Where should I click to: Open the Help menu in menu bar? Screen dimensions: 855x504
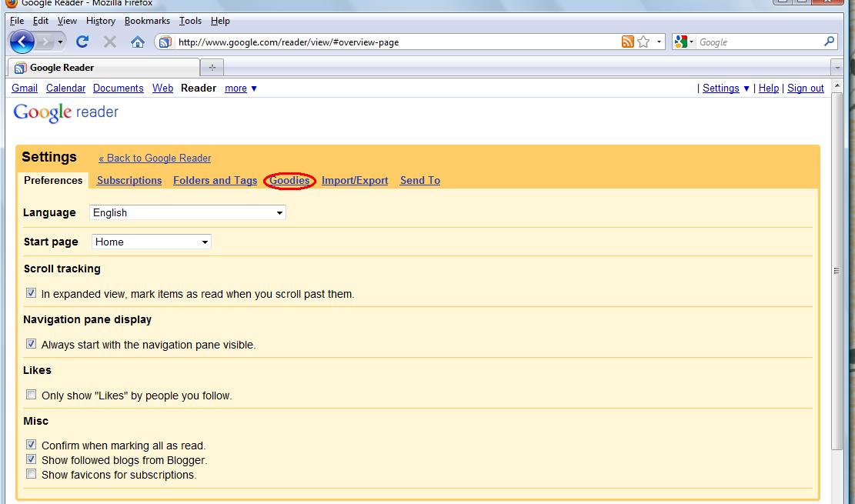[x=220, y=21]
